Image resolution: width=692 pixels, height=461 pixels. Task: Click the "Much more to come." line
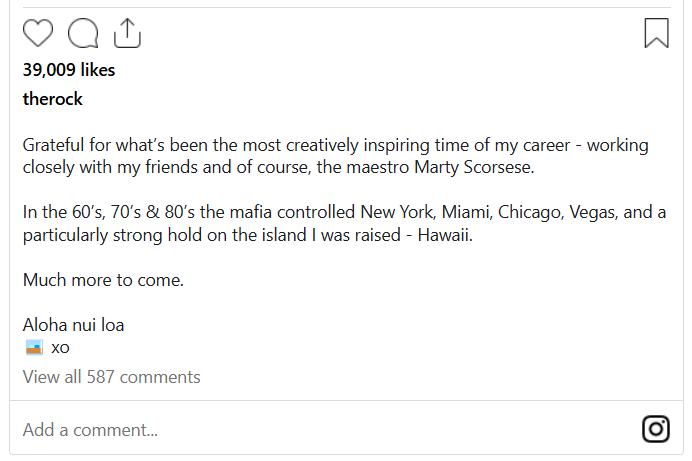pyautogui.click(x=103, y=280)
